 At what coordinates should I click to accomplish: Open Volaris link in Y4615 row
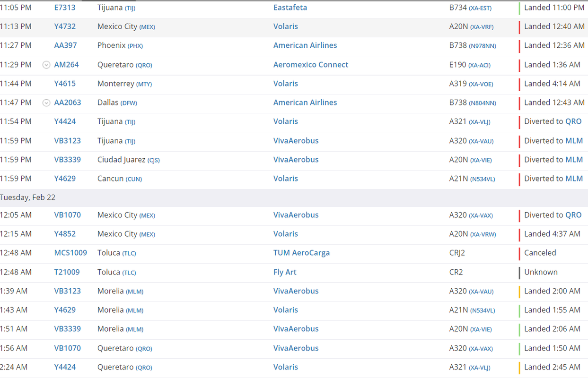(x=286, y=84)
